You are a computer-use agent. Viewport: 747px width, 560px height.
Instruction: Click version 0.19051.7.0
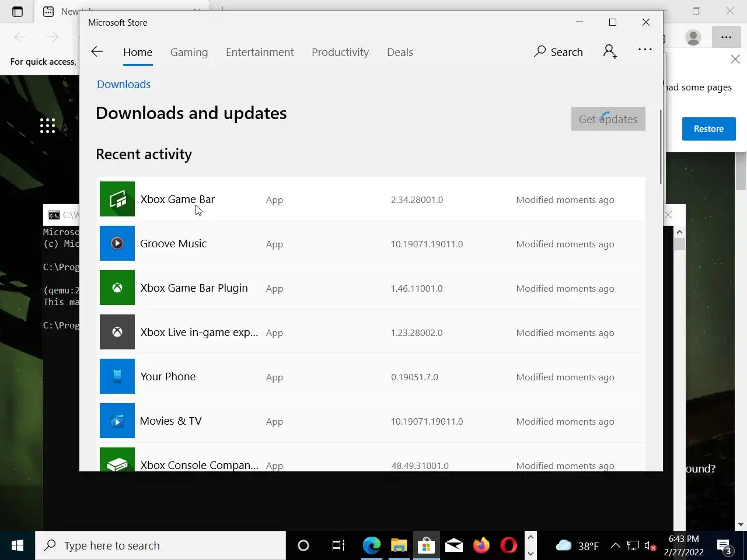[x=414, y=377]
